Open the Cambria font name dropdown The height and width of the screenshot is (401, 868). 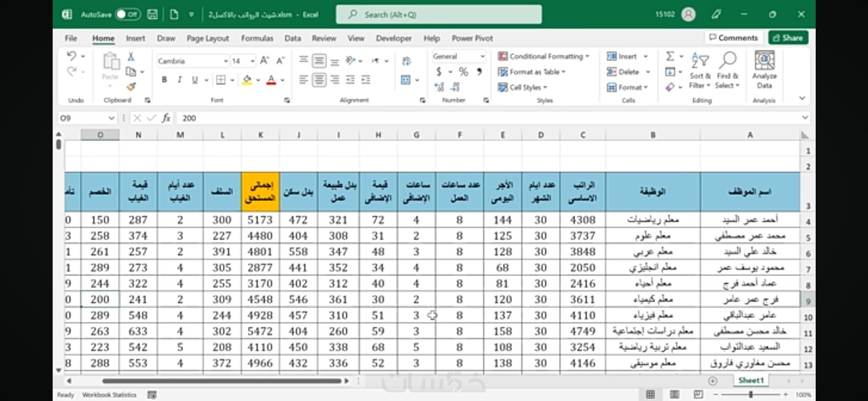pos(226,61)
